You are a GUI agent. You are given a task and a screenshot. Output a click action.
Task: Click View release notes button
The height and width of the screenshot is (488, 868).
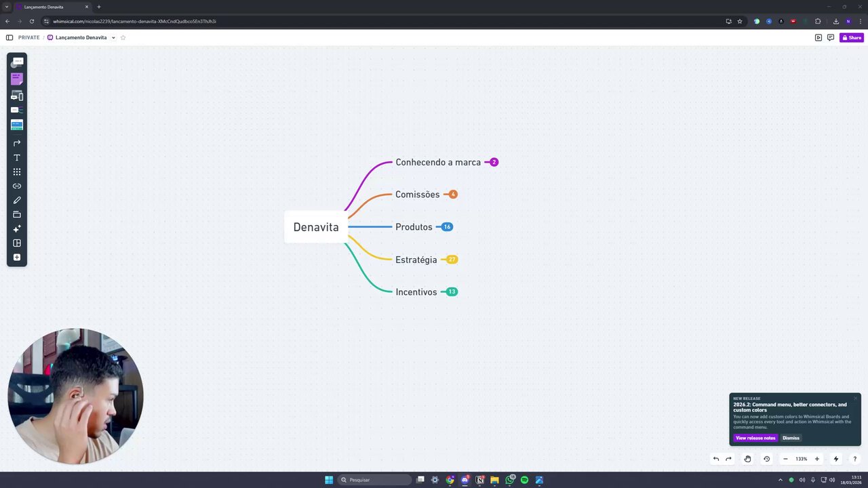[x=755, y=438]
